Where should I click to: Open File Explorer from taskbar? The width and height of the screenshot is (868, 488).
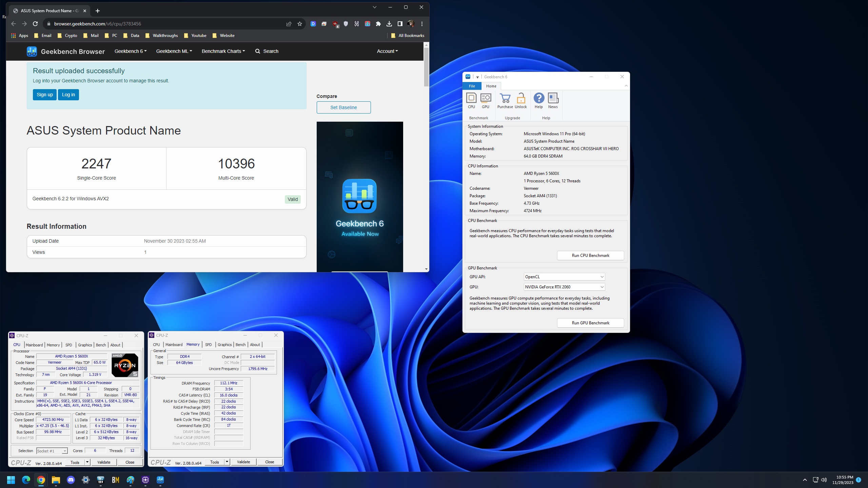(x=56, y=480)
